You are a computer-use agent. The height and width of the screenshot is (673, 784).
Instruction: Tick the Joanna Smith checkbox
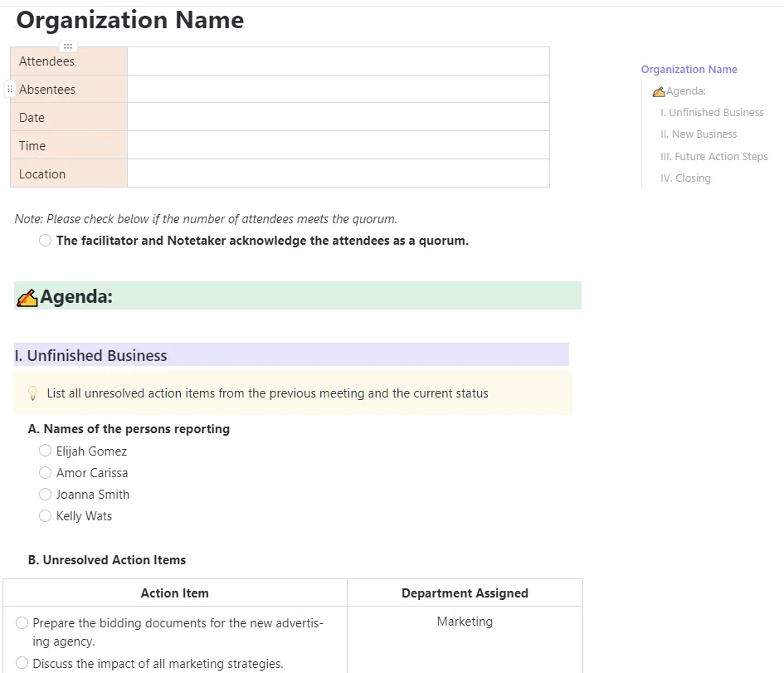point(45,494)
